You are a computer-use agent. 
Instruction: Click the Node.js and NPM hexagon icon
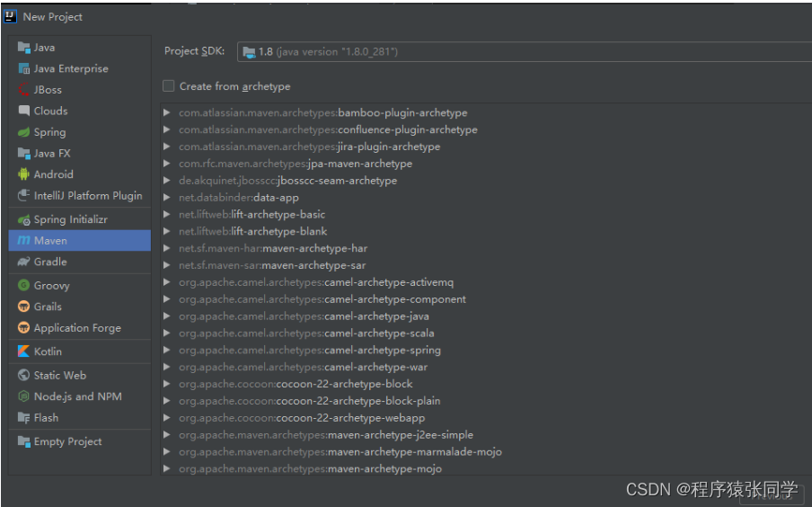click(24, 396)
